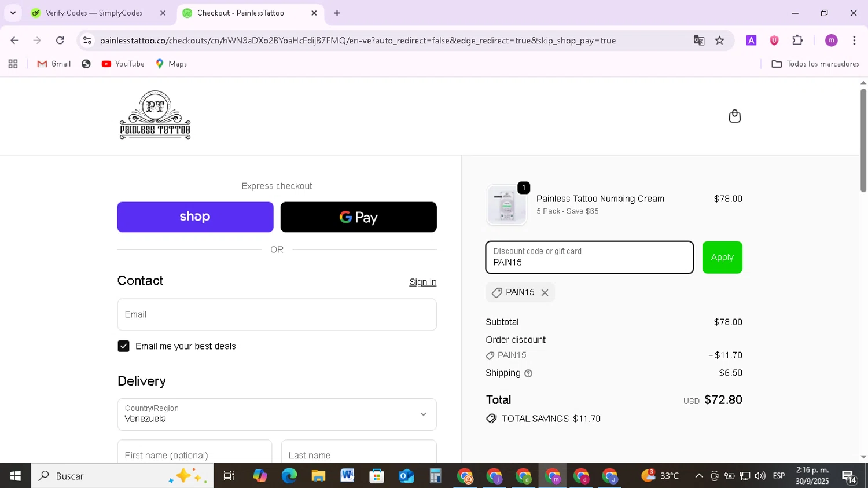Click the Buscar taskbar search box

[x=122, y=476]
